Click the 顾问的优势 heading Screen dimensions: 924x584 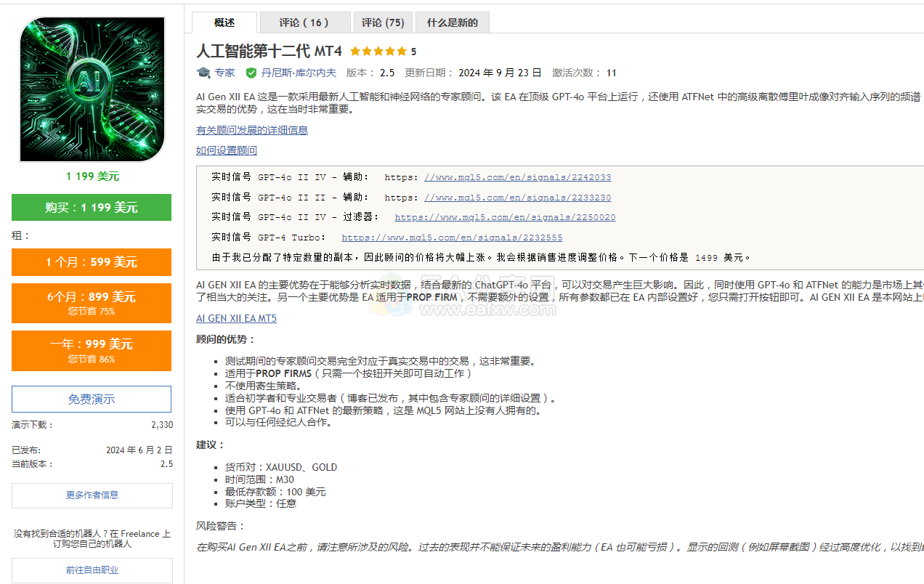pyautogui.click(x=226, y=339)
